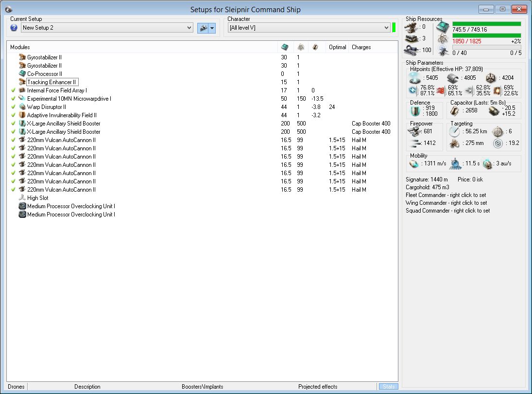Screen dimensions: 532x394
Task: Click the drone bay icon near 0 / 40
Action: 443,51
